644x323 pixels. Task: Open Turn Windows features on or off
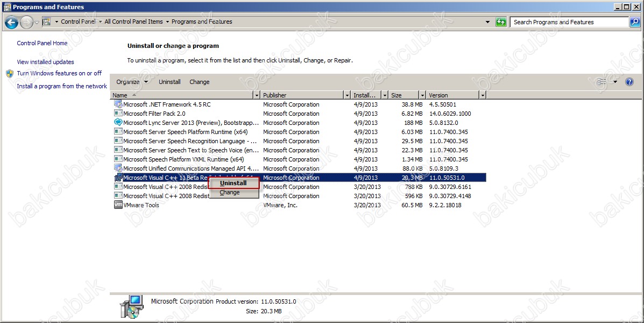click(x=59, y=73)
